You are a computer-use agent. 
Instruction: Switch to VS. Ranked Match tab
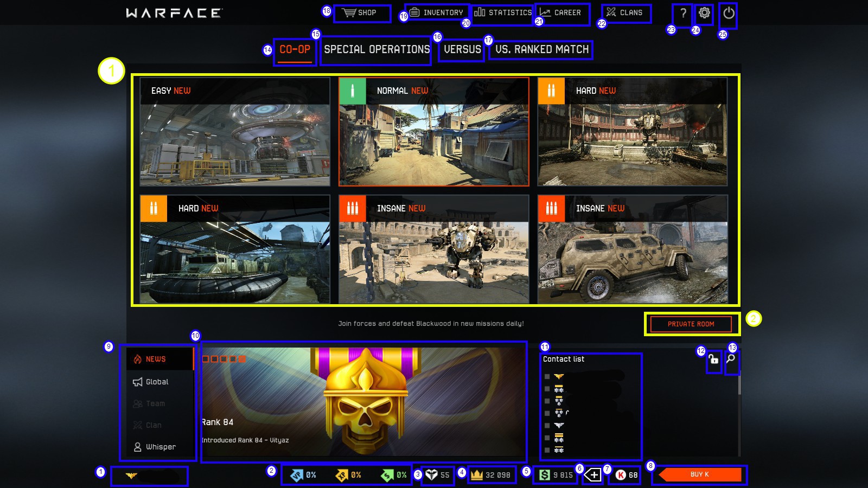pos(541,50)
